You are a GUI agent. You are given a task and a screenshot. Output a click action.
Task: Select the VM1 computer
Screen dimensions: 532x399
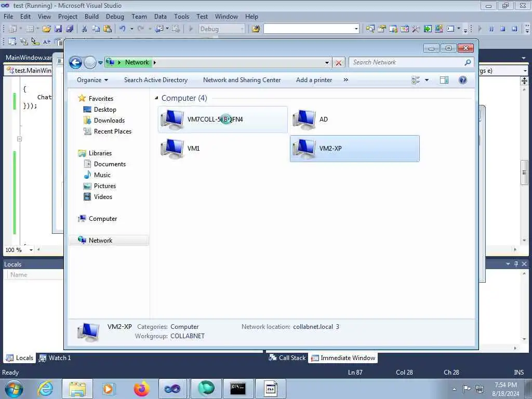coord(222,149)
